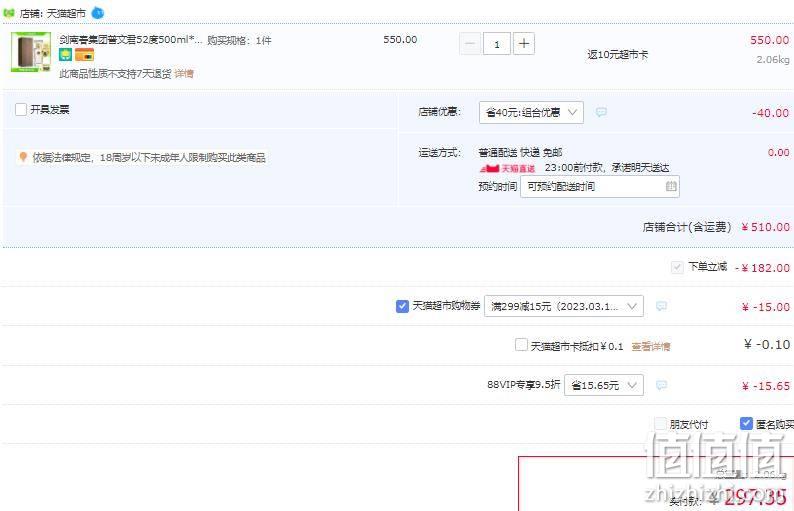The image size is (794, 511).
Task: Open 详情 link about 7-day return policy
Action: tap(184, 73)
